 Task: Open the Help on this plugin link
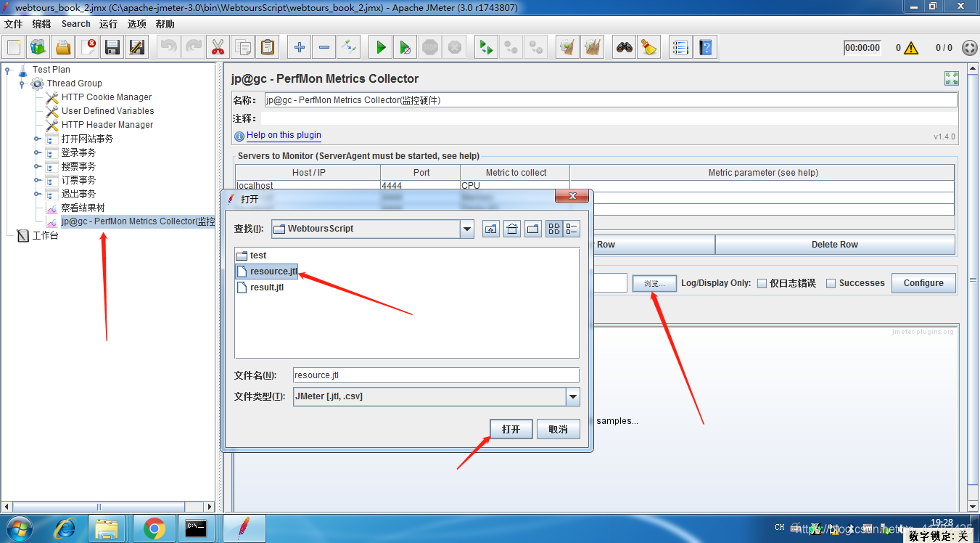pos(284,135)
